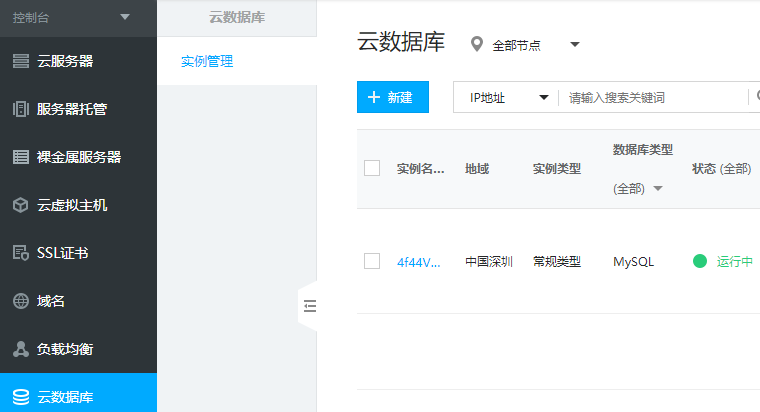Expand the 数据库类型 (全部) filter
The height and width of the screenshot is (412, 760).
[x=657, y=188]
